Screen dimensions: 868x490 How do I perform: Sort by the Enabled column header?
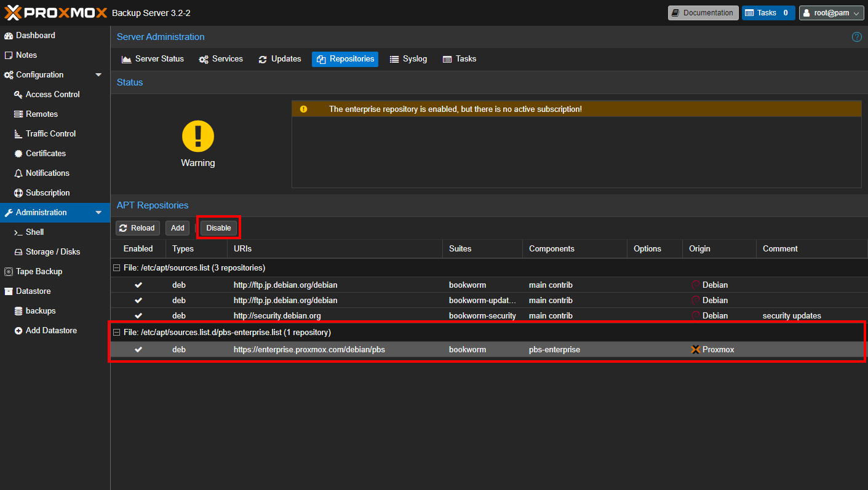(138, 249)
